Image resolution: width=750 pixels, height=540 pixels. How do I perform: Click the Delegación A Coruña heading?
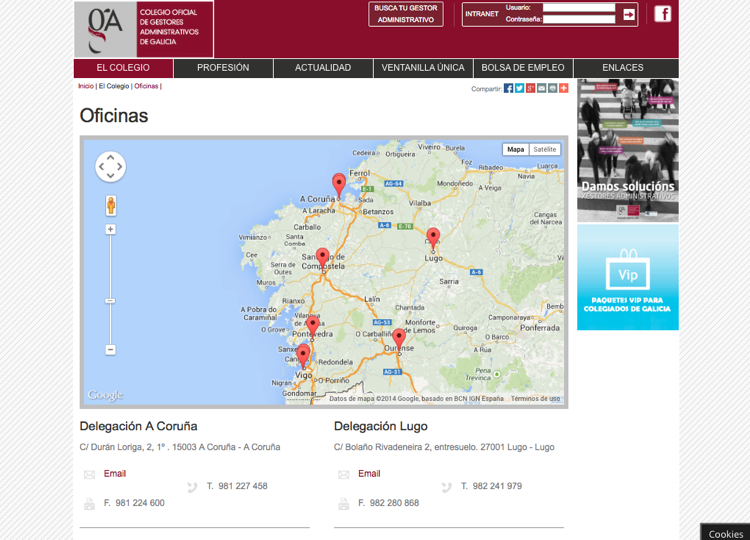138,426
